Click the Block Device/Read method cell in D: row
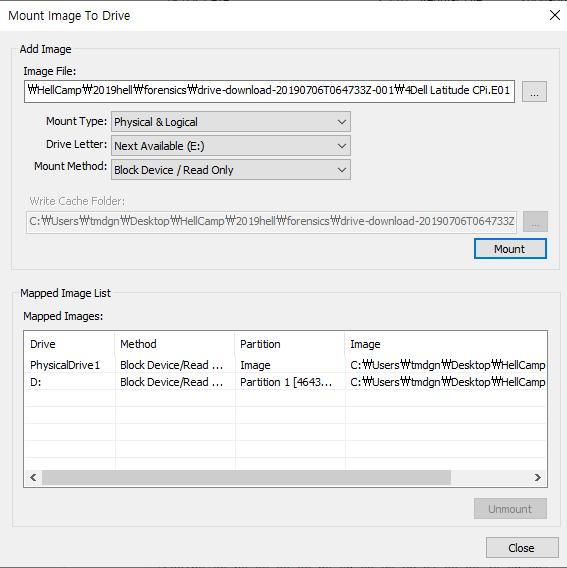The image size is (567, 568). (x=175, y=382)
